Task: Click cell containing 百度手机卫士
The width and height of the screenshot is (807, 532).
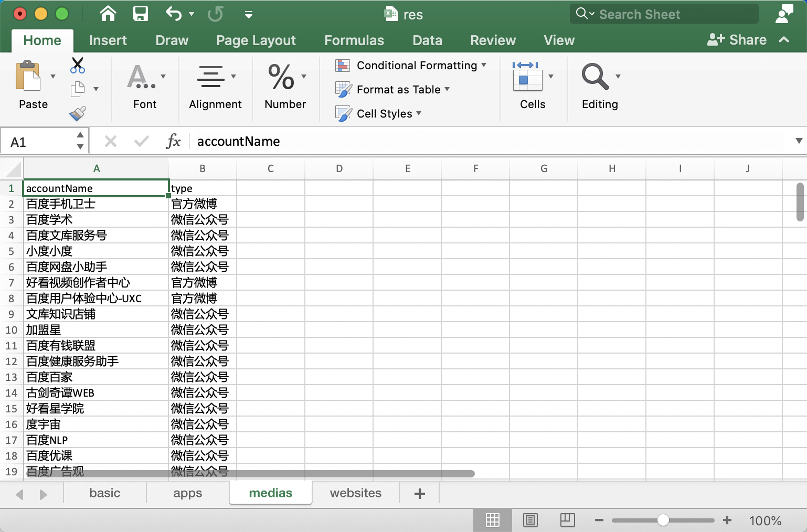Action: pyautogui.click(x=96, y=204)
